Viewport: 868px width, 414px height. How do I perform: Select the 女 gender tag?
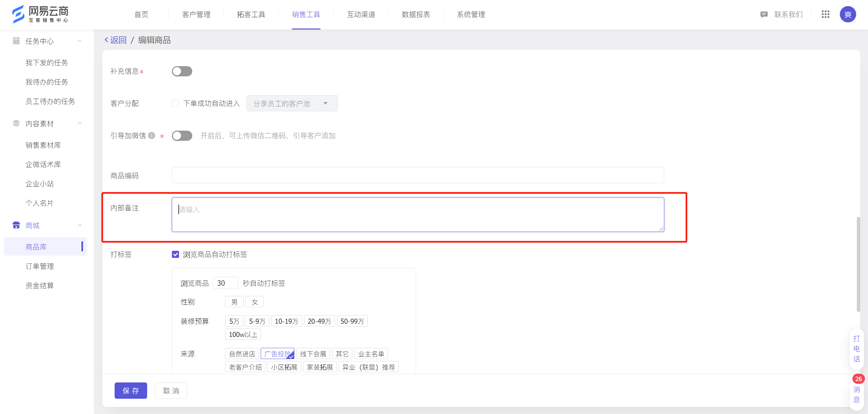(255, 302)
